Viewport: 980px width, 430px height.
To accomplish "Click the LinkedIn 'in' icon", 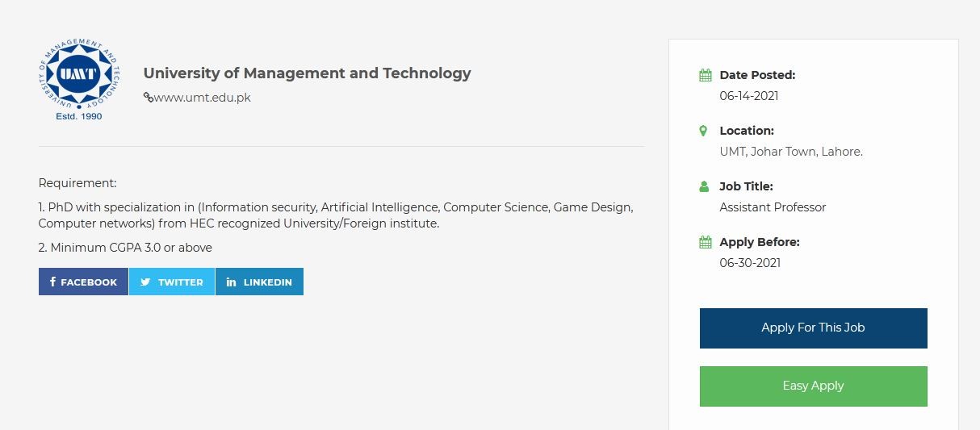I will pos(232,282).
